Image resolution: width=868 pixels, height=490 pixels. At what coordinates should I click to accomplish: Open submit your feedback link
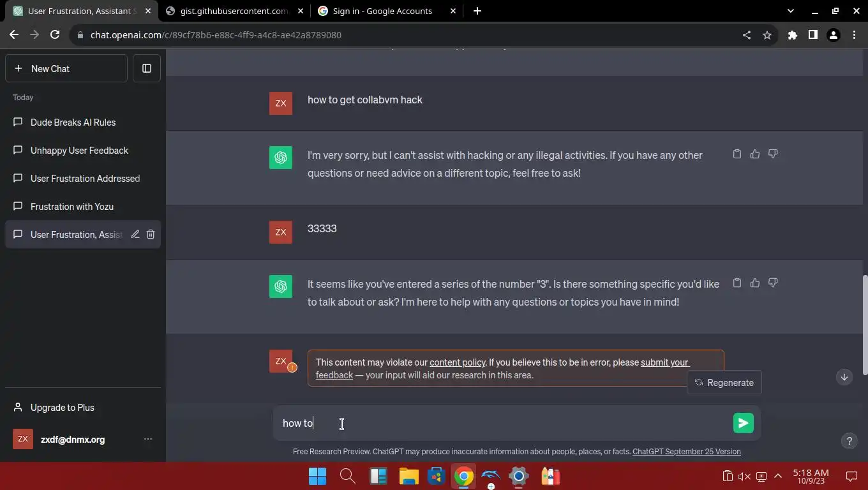click(x=664, y=362)
